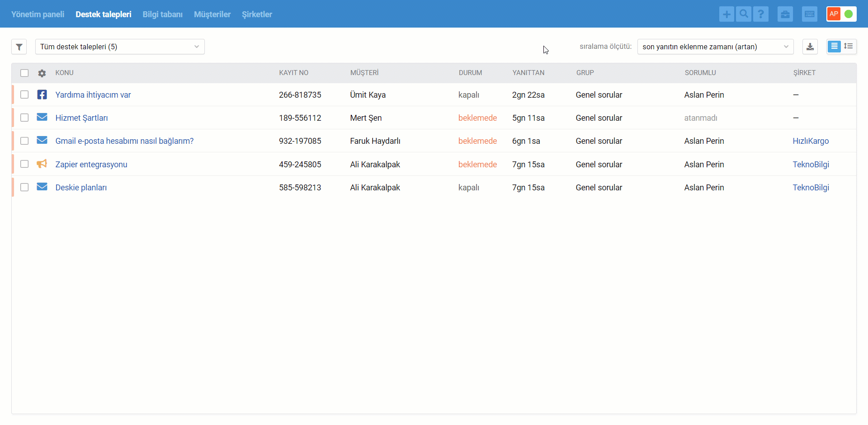Open the search magnifier icon
868x425 pixels.
(744, 14)
